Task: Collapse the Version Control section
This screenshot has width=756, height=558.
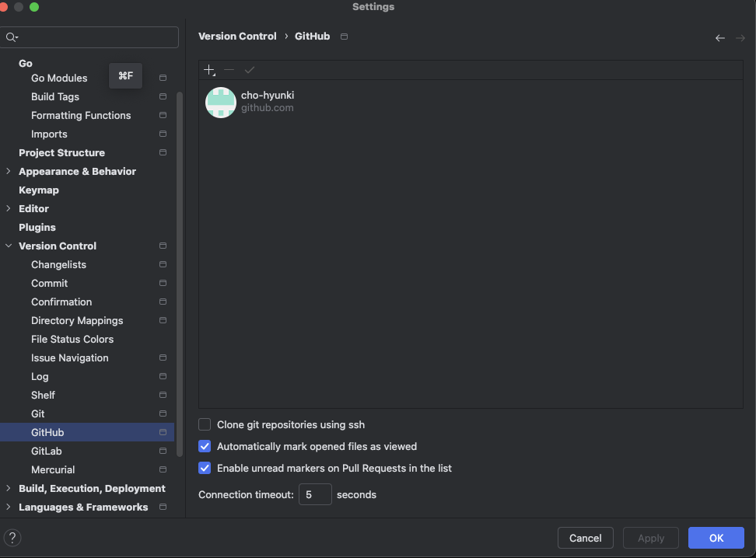Action: tap(9, 246)
